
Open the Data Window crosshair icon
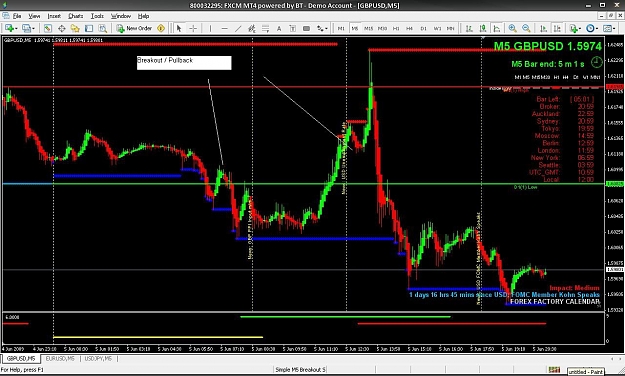point(61,28)
